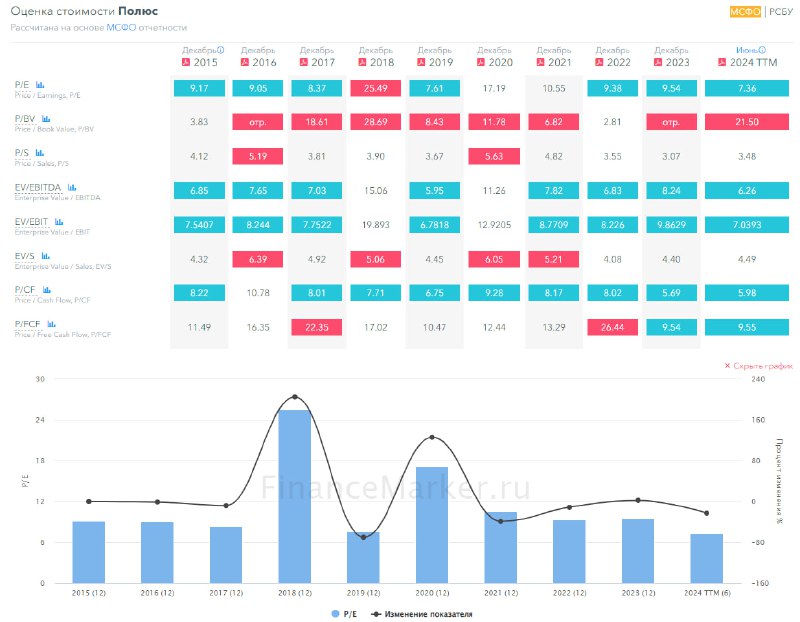Click the 2024 TTM column header

(x=754, y=62)
